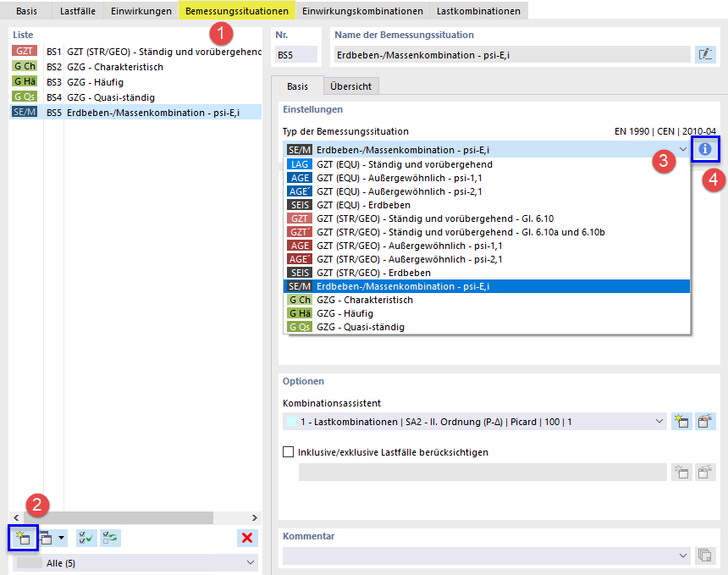
Task: Click the Nr. field BS5
Action: (296, 55)
